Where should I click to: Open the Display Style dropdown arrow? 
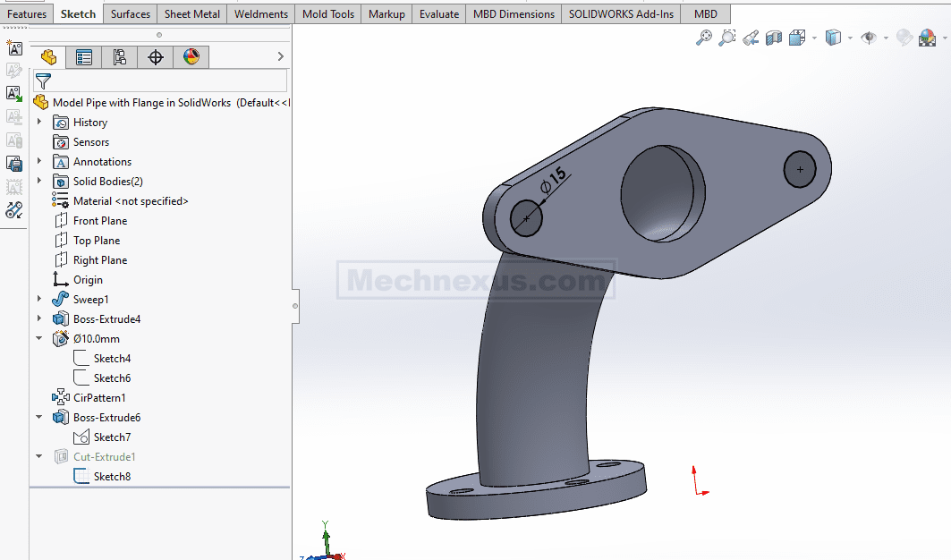[850, 38]
